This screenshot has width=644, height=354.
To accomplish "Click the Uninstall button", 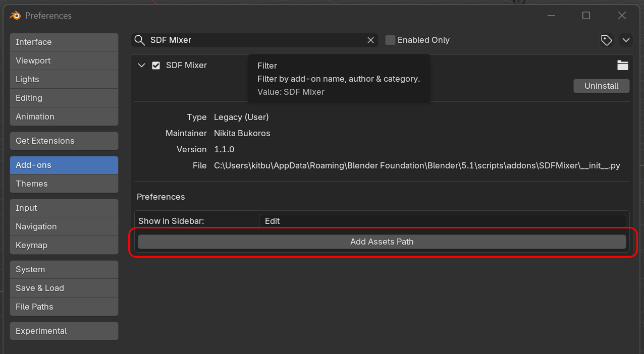I will coord(602,86).
